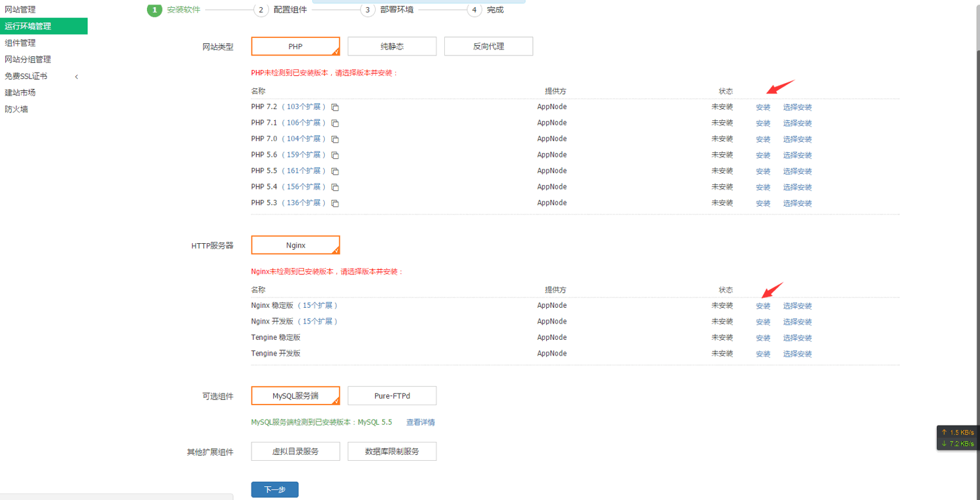Open 查看详情 link for MySQL 5.5

point(420,422)
